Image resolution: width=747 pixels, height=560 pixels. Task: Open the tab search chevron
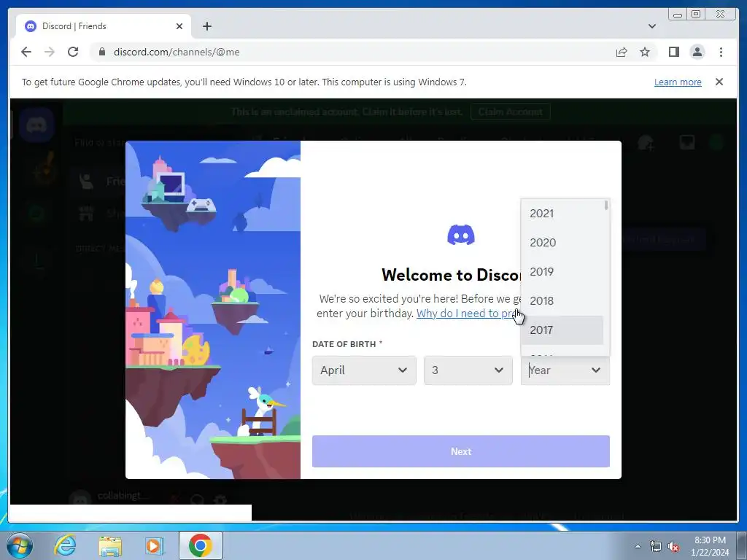652,26
